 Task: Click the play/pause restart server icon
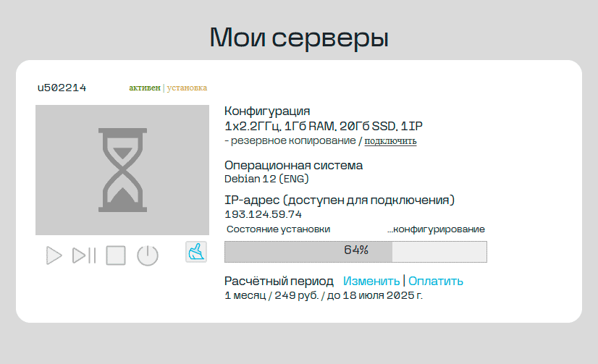point(84,255)
